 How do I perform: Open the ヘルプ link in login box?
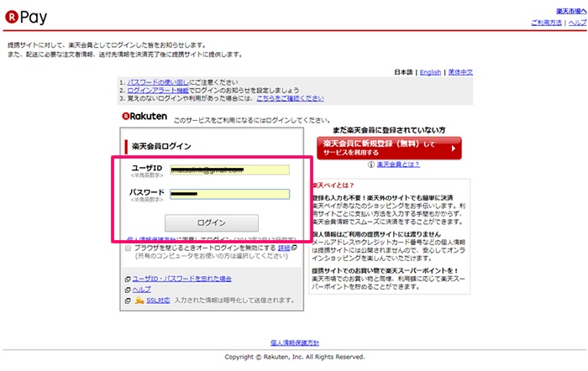(141, 290)
